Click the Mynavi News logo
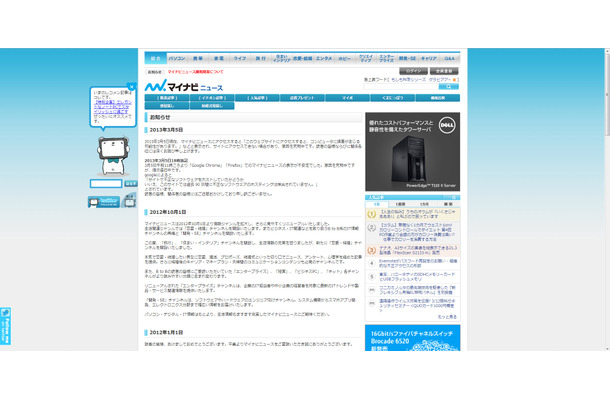610x400 pixels. tap(184, 85)
